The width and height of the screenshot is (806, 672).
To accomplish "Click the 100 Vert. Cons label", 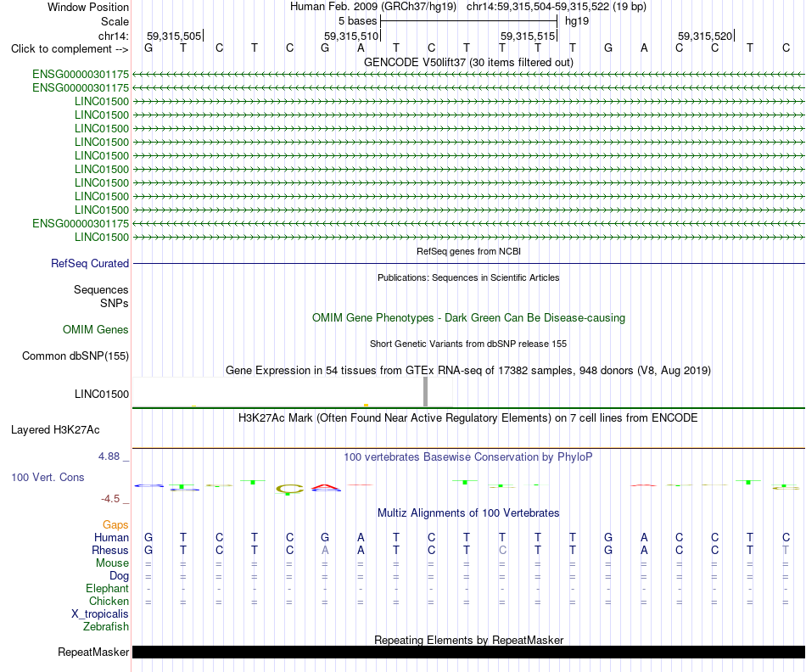I will 48,477.
